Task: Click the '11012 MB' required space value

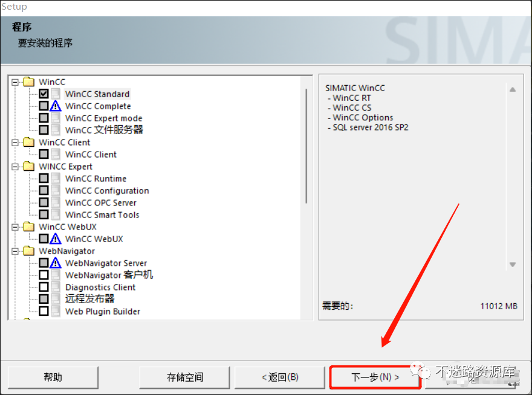Action: 498,306
